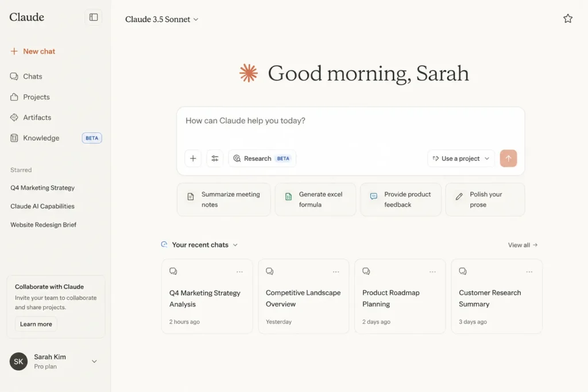
Task: Open more options for Competitive Landscape Overview
Action: (x=336, y=272)
